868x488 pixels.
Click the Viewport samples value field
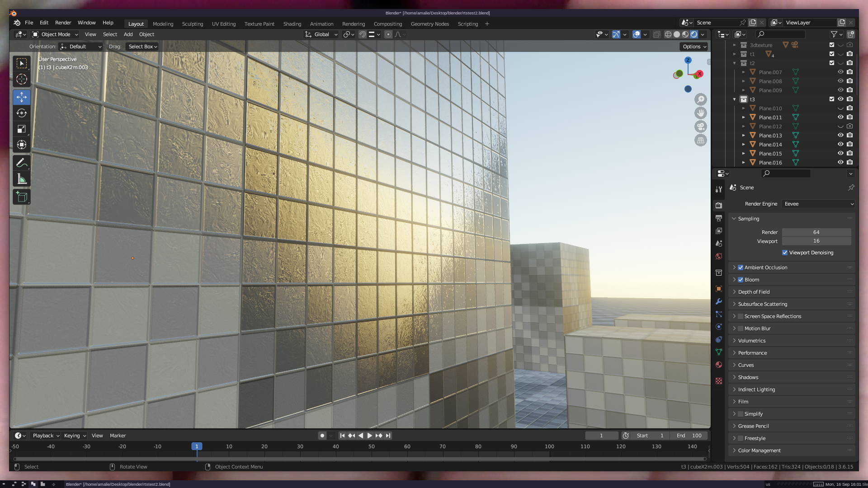click(x=816, y=241)
